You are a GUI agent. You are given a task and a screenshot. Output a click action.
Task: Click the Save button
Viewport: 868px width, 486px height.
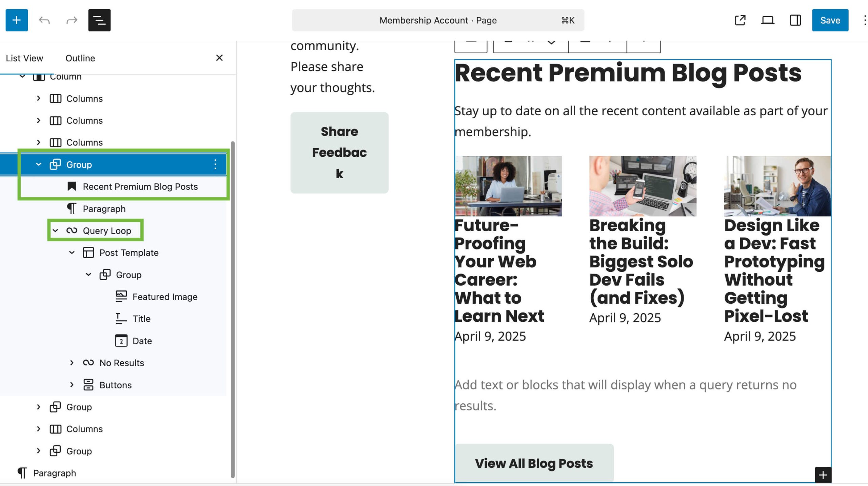click(x=830, y=20)
